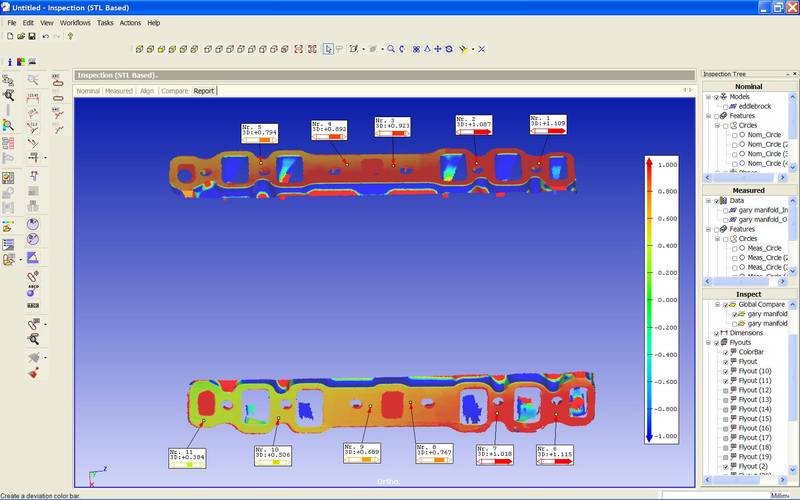The image size is (800, 500).
Task: Open the Align tab
Action: [147, 91]
